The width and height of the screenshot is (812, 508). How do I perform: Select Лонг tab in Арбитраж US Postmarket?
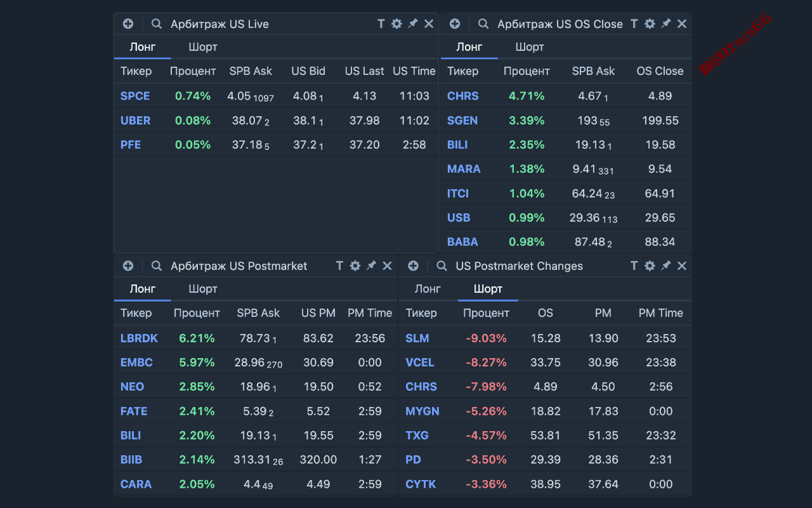pos(143,289)
